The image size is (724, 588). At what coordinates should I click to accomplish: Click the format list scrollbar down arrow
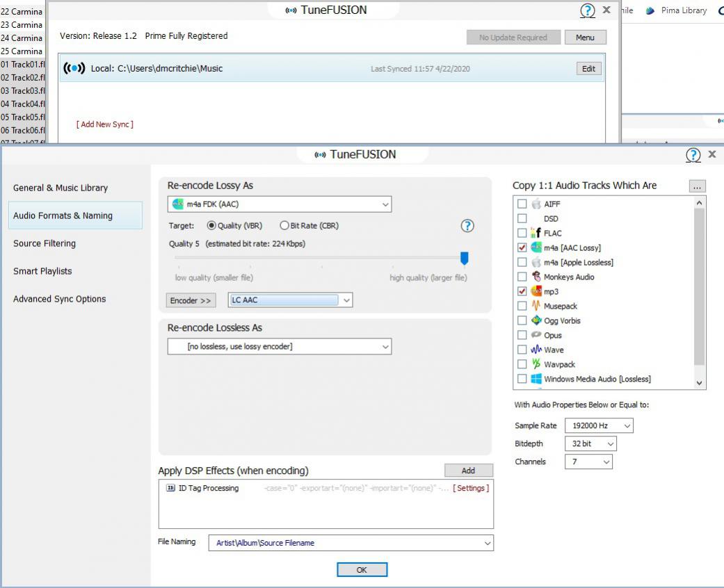pos(700,383)
